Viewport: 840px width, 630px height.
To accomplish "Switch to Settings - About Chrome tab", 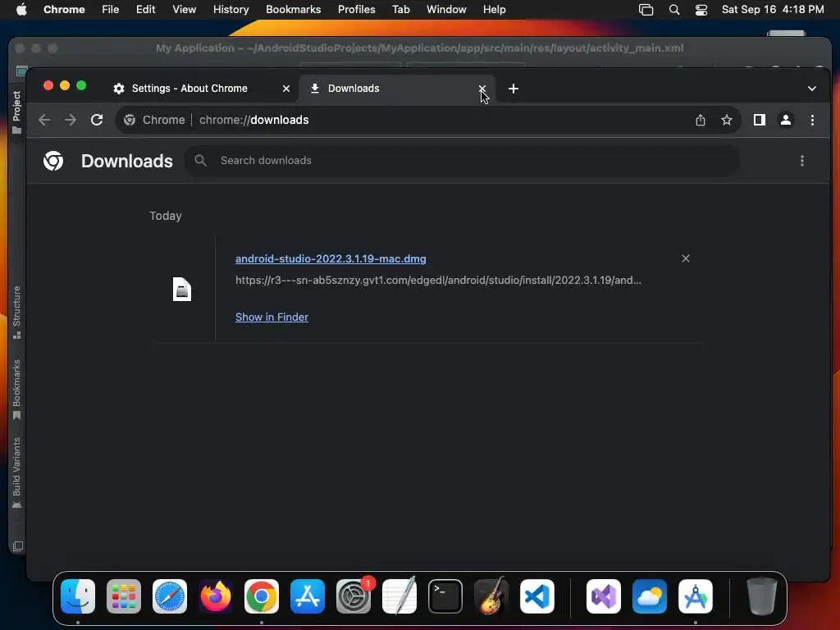I will click(189, 89).
